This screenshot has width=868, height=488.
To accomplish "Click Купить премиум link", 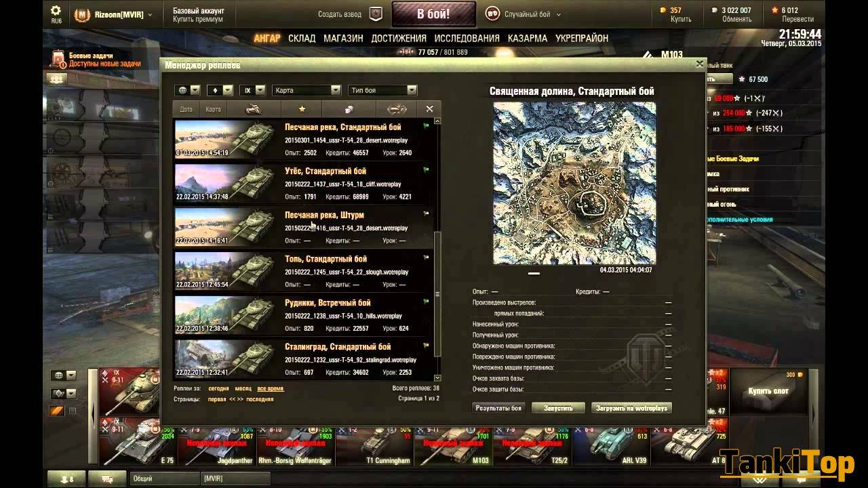I will [x=198, y=19].
